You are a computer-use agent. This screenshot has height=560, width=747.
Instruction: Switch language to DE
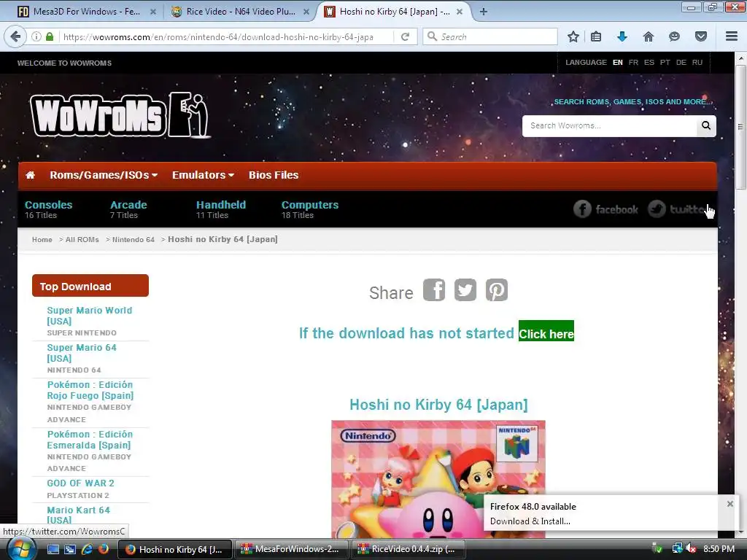(x=681, y=63)
